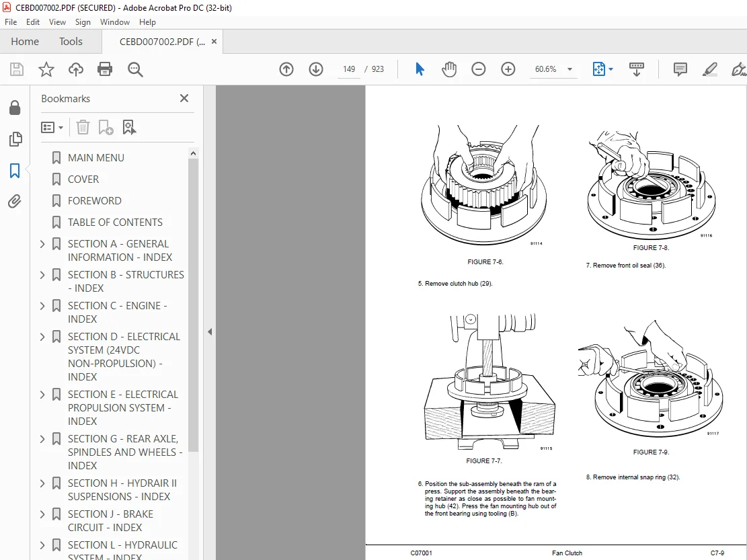This screenshot has width=747, height=560.
Task: Click the zoom percentage field 60.6%
Action: pos(546,69)
